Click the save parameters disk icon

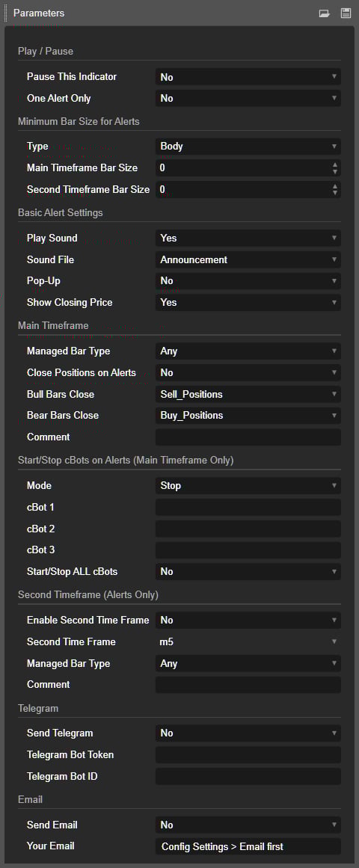[346, 13]
